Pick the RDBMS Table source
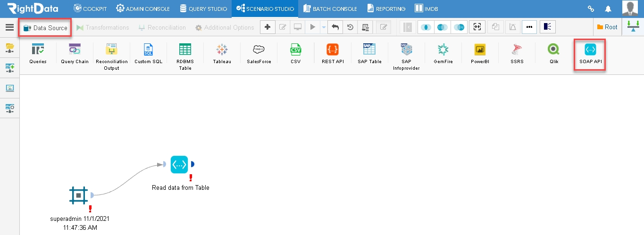 (x=185, y=57)
